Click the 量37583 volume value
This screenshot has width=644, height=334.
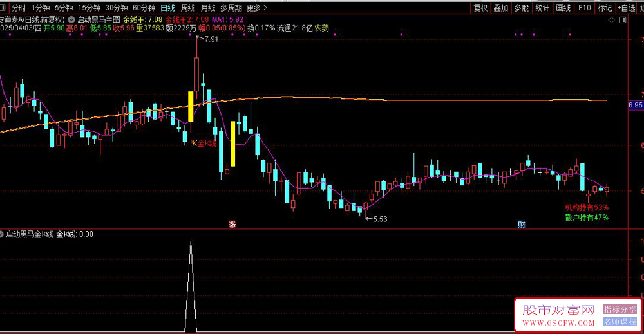[150, 28]
